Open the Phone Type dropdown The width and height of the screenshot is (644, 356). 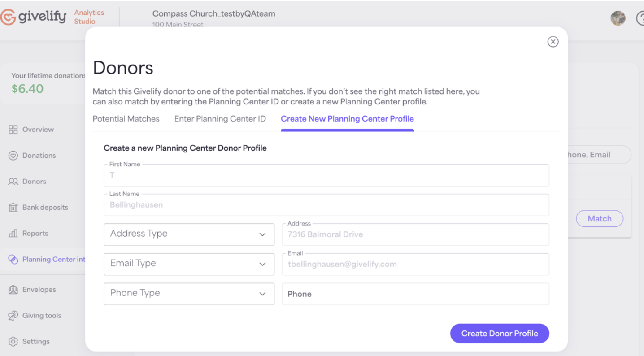[x=189, y=294]
